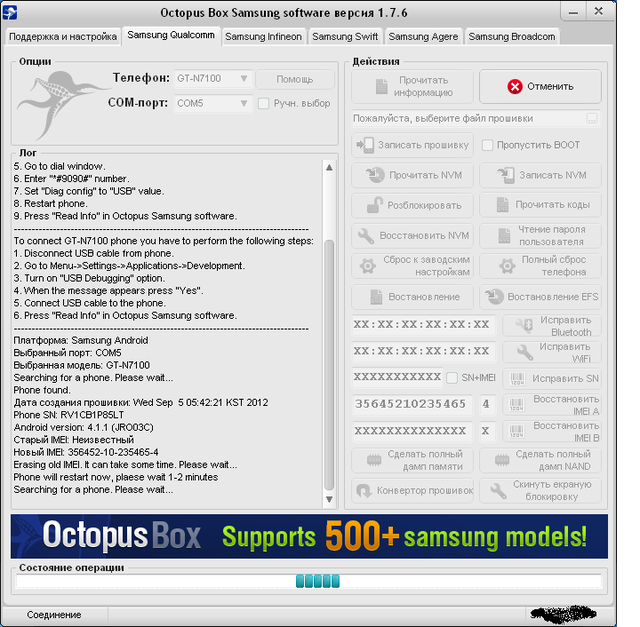Toggle the SN+IMEI checkbox
The height and width of the screenshot is (627, 640).
pyautogui.click(x=452, y=378)
